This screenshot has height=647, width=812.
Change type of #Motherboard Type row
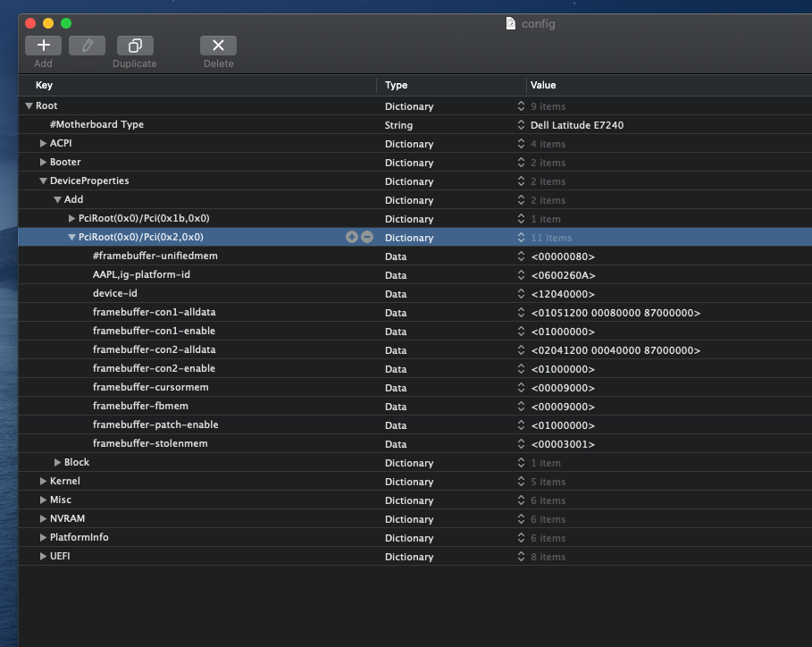tap(521, 125)
